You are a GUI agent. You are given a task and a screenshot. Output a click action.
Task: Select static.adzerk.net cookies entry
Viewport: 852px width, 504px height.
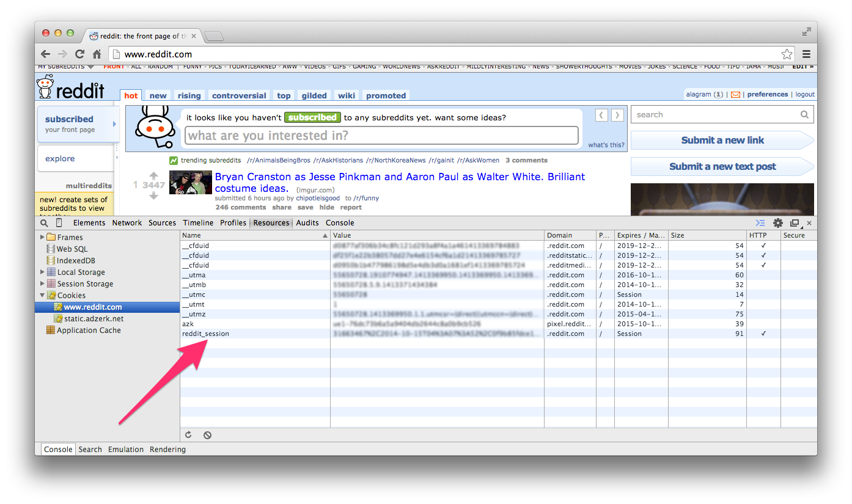pyautogui.click(x=94, y=318)
